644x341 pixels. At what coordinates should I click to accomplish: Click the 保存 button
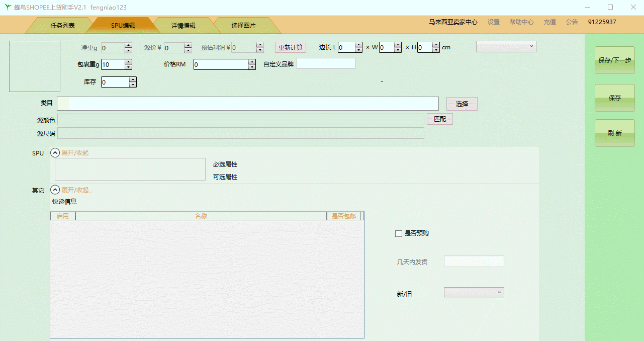pos(615,98)
